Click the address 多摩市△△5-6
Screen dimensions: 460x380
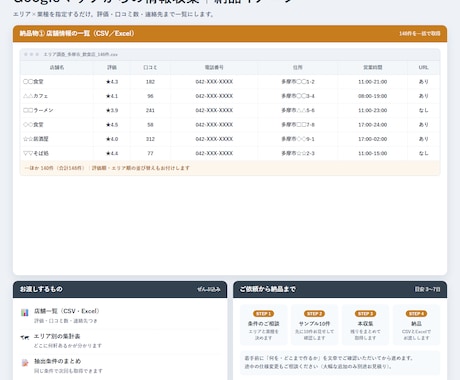click(x=298, y=110)
